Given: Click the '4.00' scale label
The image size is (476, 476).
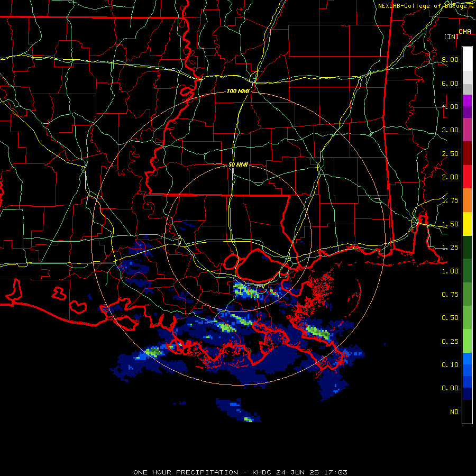Looking at the screenshot, I should point(450,106).
